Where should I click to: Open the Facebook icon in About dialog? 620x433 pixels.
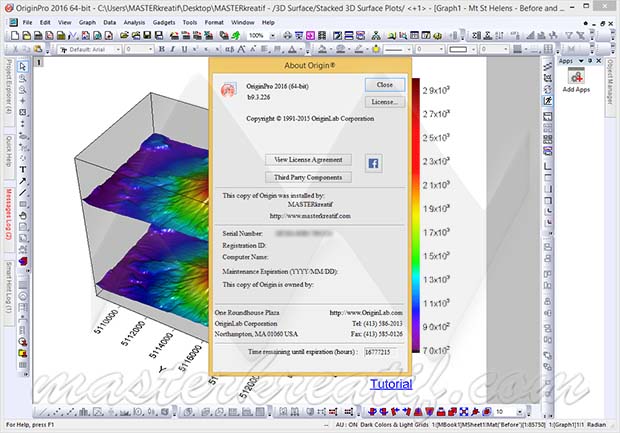(x=375, y=161)
